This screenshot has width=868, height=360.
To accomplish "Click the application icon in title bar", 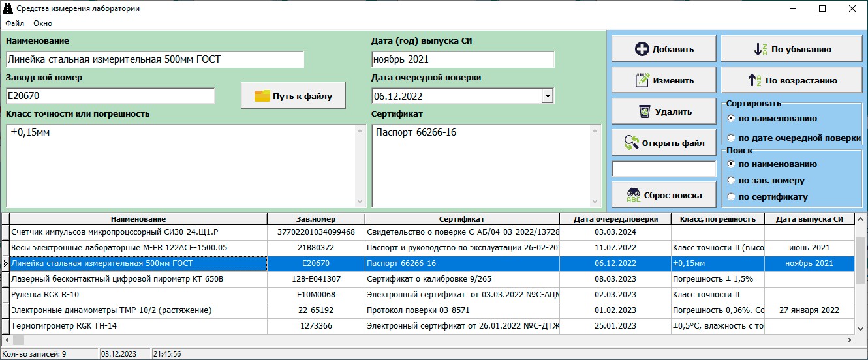I will point(7,8).
